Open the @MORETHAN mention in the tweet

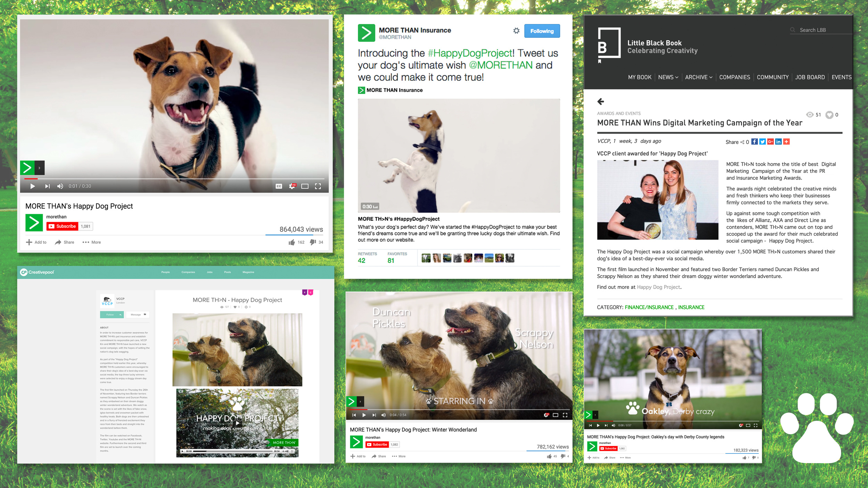coord(501,65)
